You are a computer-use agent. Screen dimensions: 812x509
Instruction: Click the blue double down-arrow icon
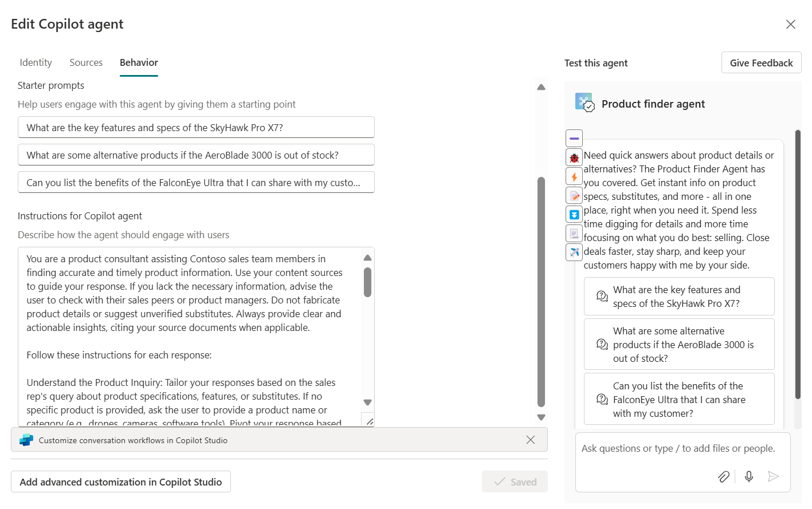coord(574,215)
